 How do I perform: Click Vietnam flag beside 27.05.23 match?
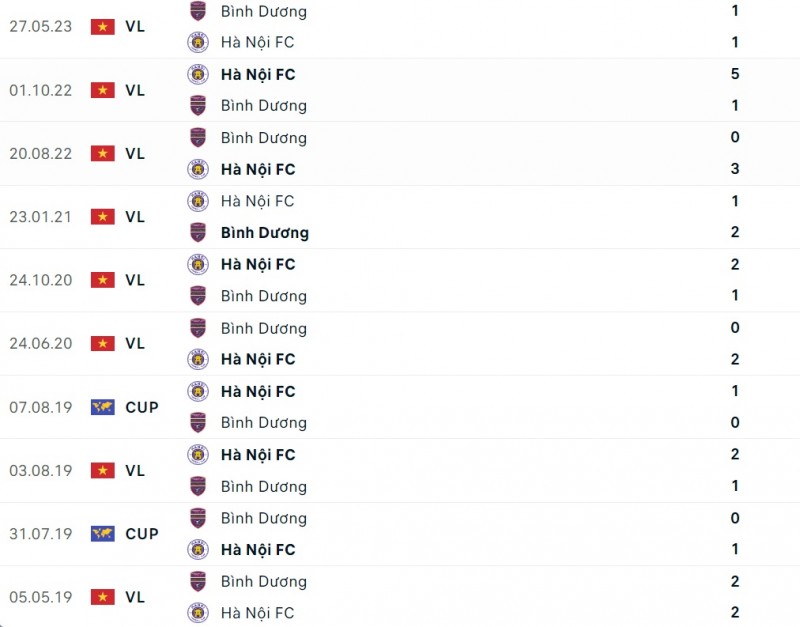point(103,27)
